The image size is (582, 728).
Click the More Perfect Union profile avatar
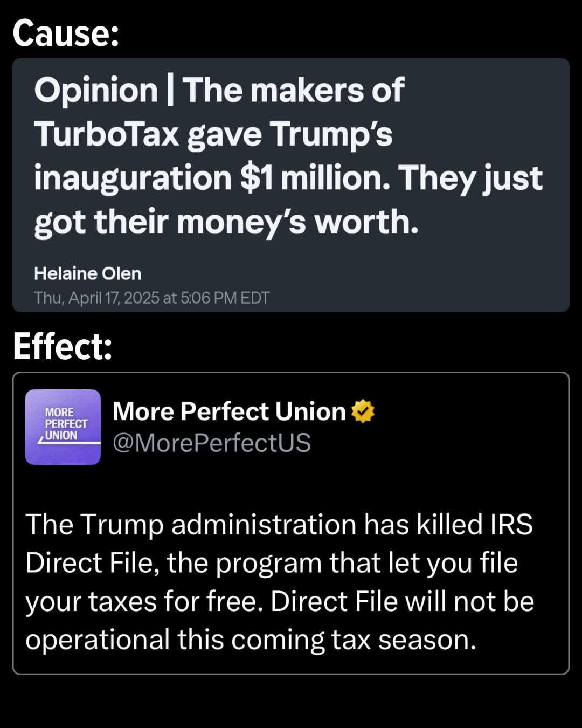coord(63,427)
